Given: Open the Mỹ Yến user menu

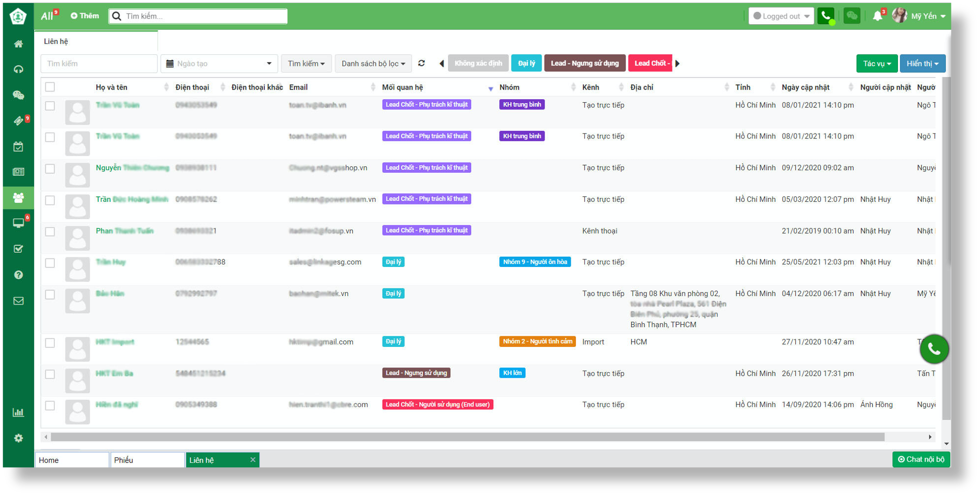Looking at the screenshot, I should pos(919,16).
